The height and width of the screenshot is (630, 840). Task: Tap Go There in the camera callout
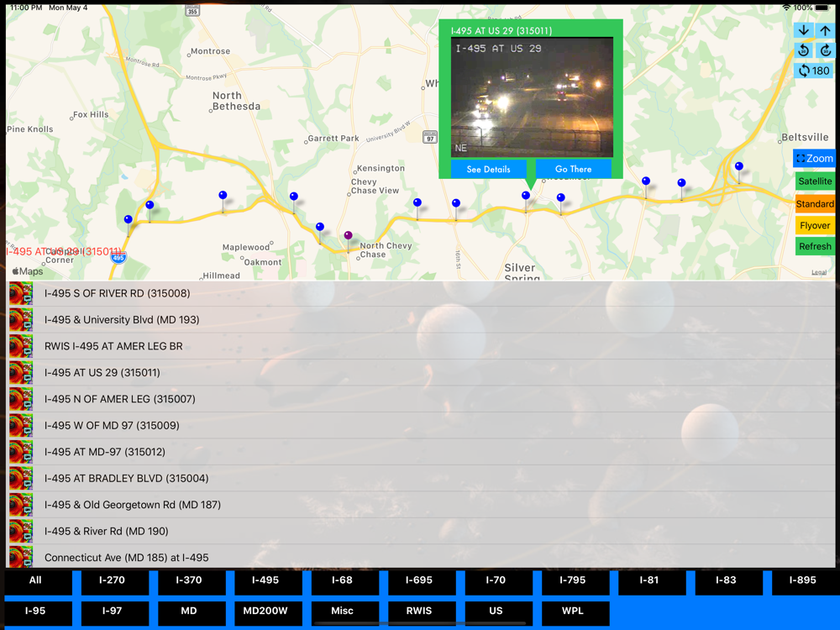573,170
